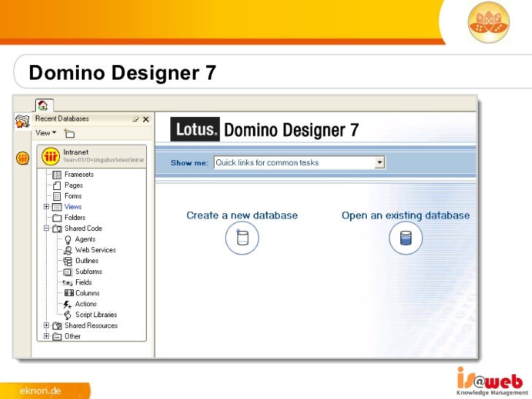This screenshot has height=399, width=532.
Task: Open Forms in the tree
Action: pyautogui.click(x=73, y=196)
